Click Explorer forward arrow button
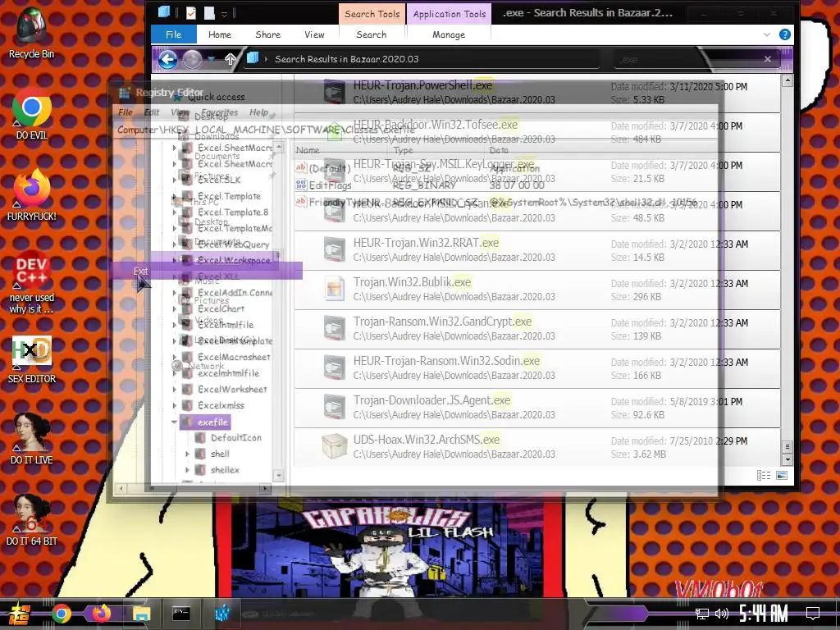840x630 pixels. 192,59
